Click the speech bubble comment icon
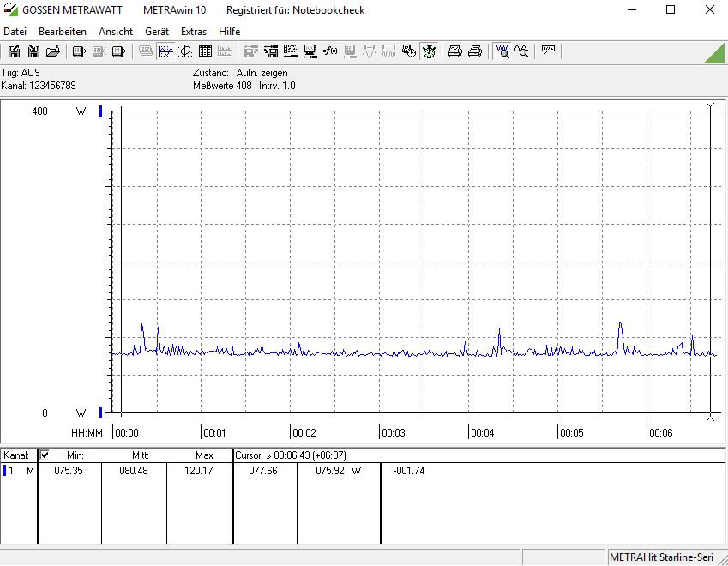The height and width of the screenshot is (566, 728). click(x=548, y=50)
